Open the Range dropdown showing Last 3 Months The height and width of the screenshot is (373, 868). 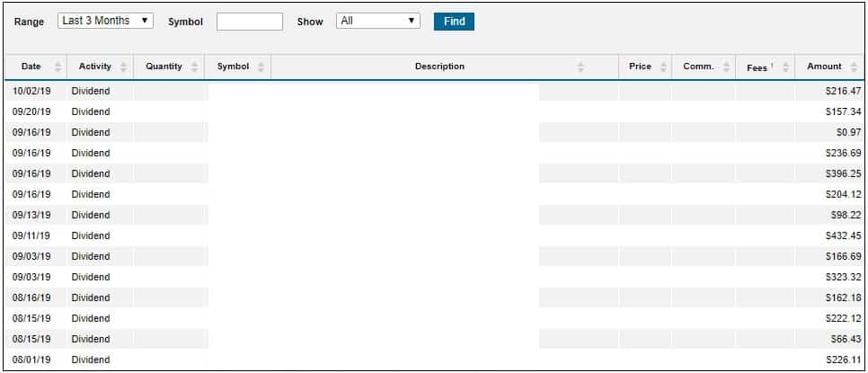tap(106, 21)
